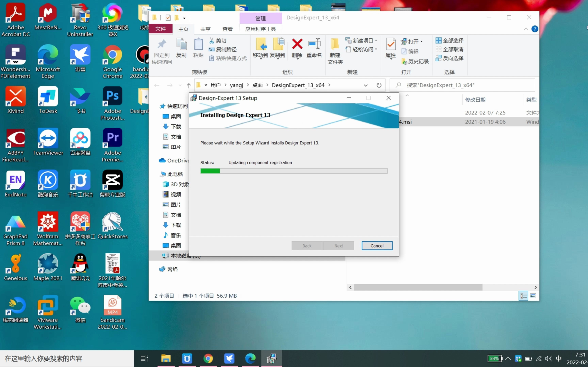Click the History (历史记录) button
This screenshot has height=367, width=588.
click(x=415, y=61)
